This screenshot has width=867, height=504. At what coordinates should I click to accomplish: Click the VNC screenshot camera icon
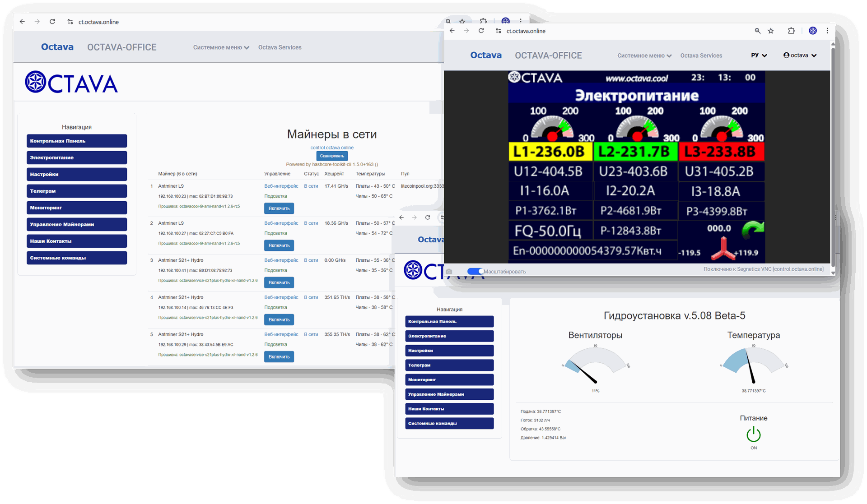click(448, 272)
